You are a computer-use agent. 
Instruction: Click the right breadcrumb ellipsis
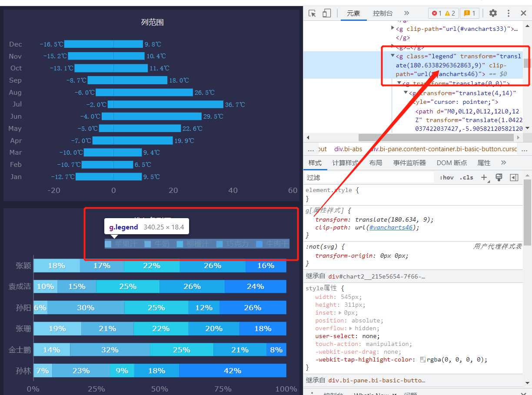[x=525, y=149]
